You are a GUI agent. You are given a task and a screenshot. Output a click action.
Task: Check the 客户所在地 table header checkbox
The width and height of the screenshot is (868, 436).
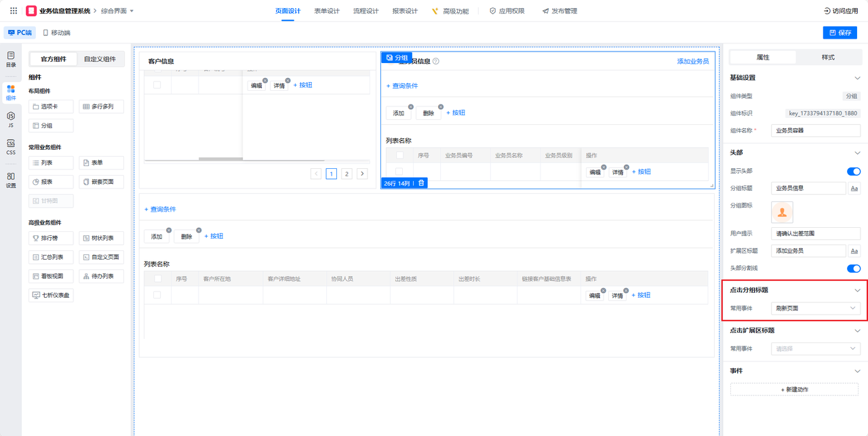[x=157, y=279]
